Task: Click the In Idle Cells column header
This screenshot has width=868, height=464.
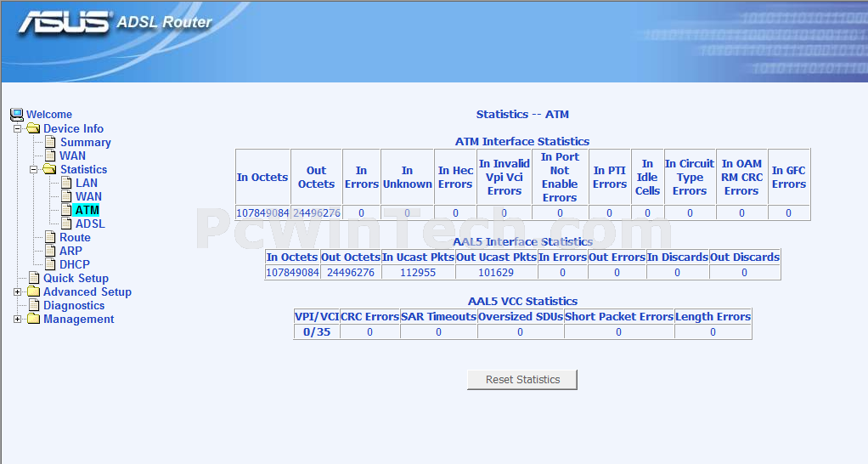Action: click(648, 177)
